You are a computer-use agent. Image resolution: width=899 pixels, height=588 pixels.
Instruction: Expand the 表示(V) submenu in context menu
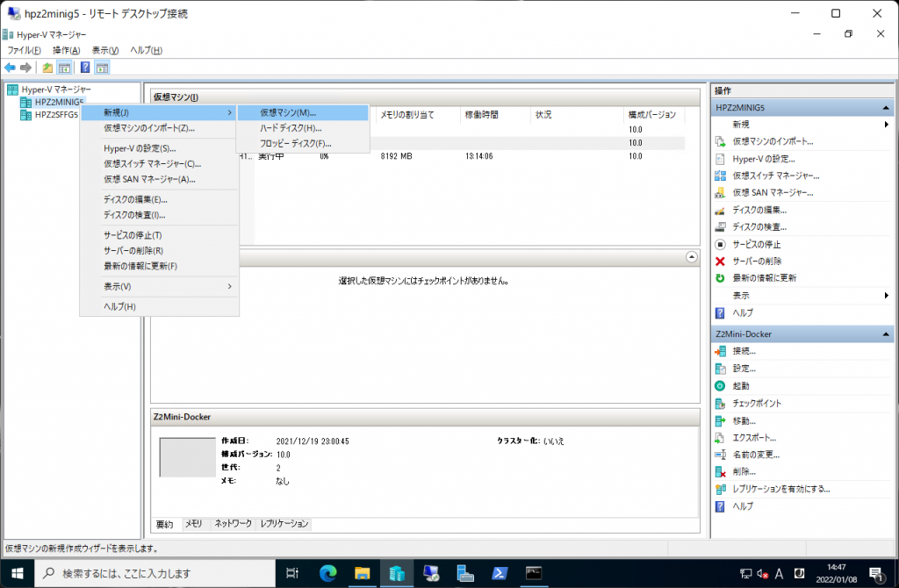coord(160,287)
